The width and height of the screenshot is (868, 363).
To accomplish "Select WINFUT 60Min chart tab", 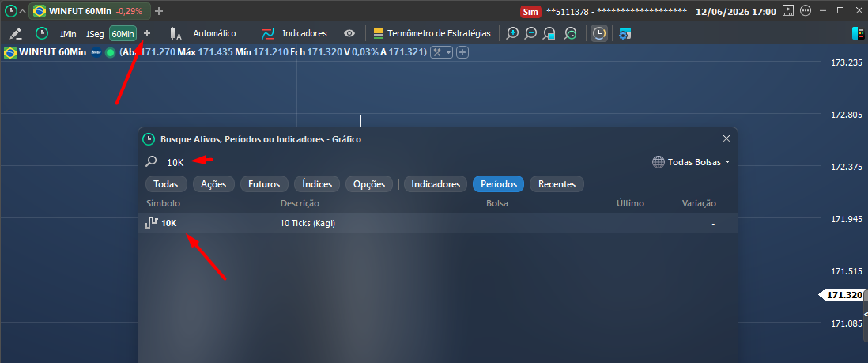I will click(89, 10).
